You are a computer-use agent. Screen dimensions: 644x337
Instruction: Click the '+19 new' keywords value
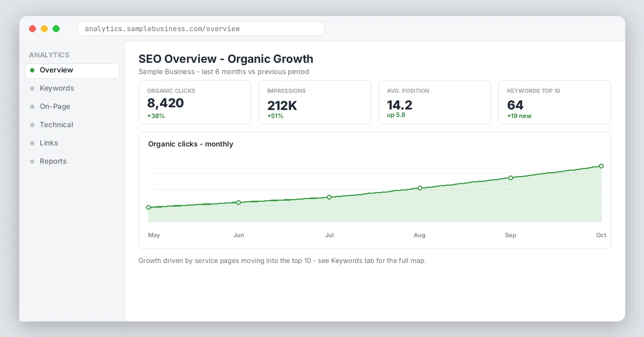coord(519,116)
